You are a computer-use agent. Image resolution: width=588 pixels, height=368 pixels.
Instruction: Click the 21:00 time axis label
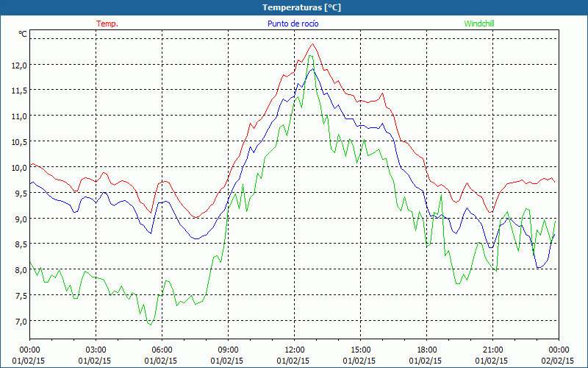(x=492, y=350)
